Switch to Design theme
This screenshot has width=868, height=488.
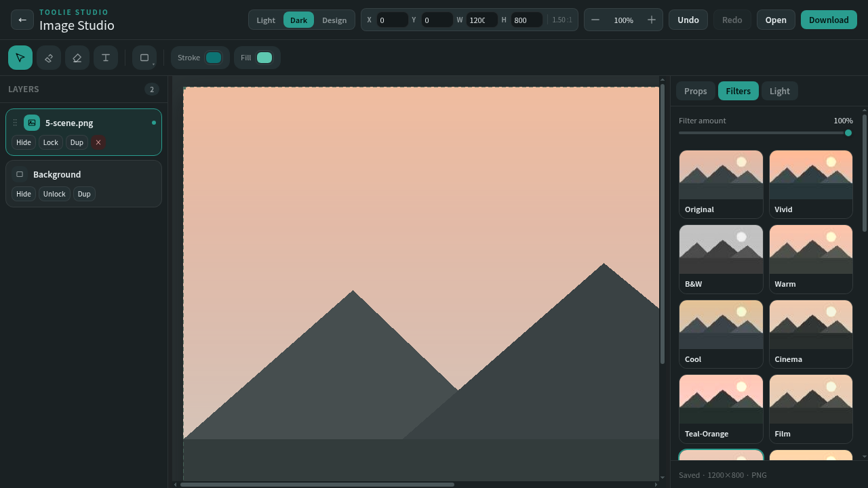coord(334,20)
